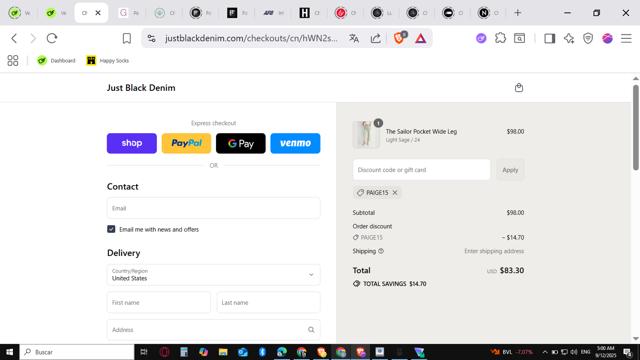Click the Buscar taskbar search box
Screen dimensions: 640x360
pyautogui.click(x=77, y=352)
